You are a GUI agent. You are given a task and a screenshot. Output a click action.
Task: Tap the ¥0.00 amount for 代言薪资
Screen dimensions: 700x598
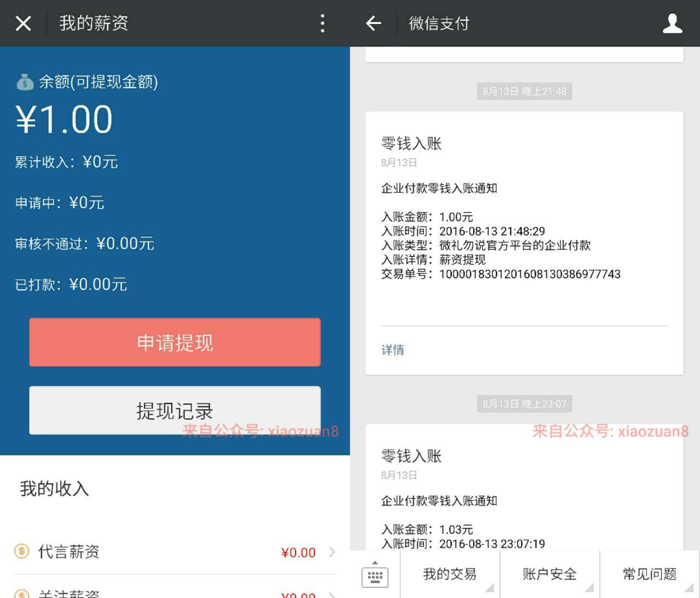(298, 553)
